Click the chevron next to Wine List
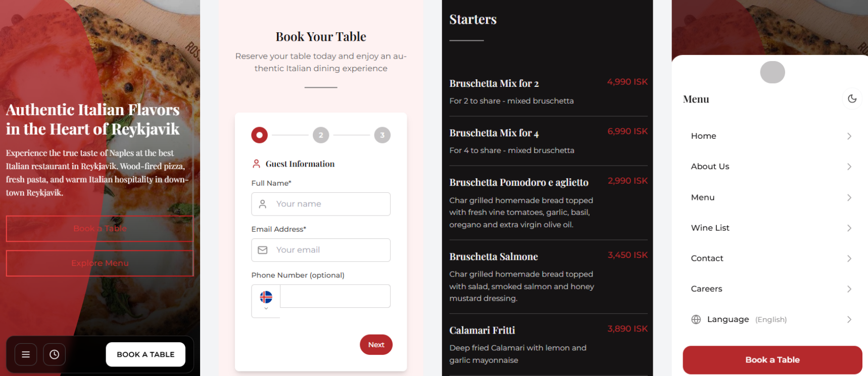This screenshot has width=868, height=376. [x=849, y=228]
